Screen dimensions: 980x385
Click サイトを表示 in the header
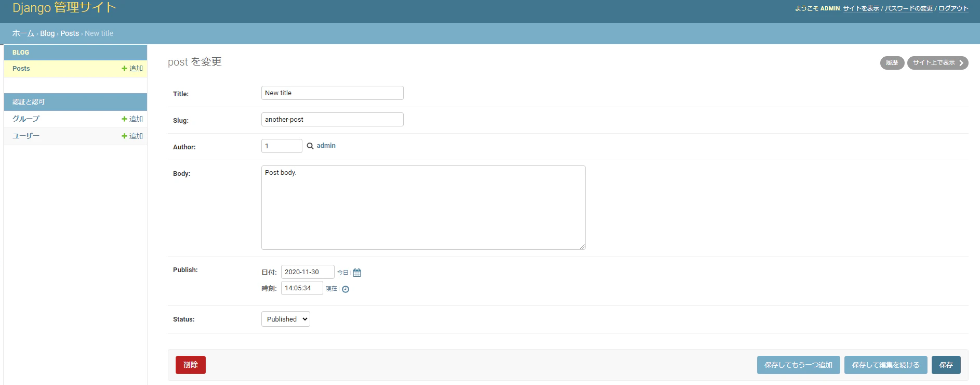coord(861,8)
